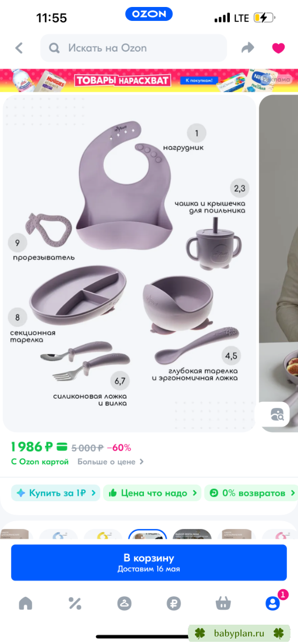Viewport: 298px width, 644px height.
Task: Open the ruble finance tab
Action: click(173, 603)
